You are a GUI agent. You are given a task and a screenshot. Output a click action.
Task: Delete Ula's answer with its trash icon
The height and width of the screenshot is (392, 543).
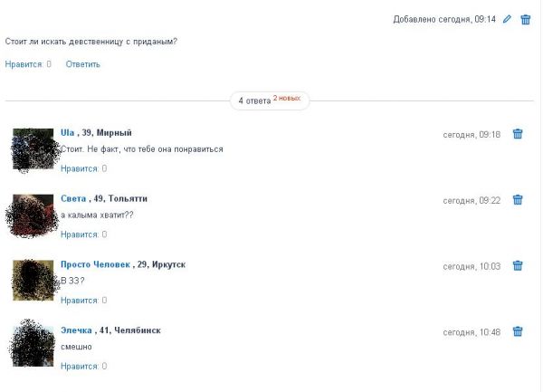(x=518, y=134)
